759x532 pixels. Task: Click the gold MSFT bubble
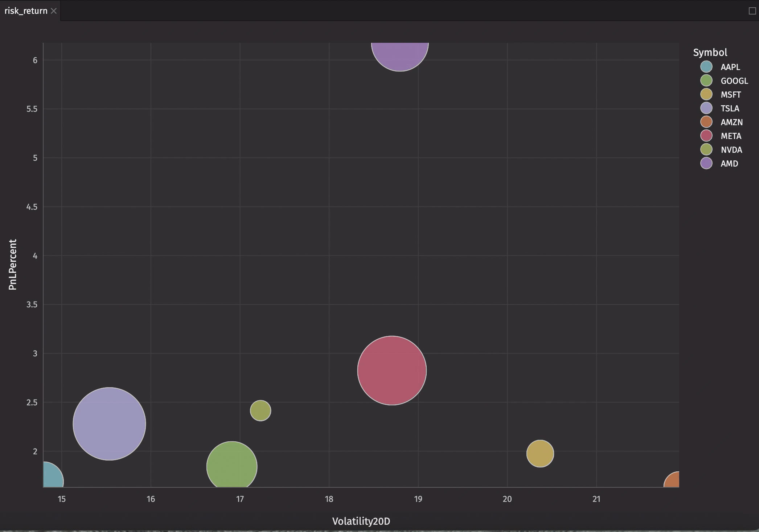click(540, 453)
